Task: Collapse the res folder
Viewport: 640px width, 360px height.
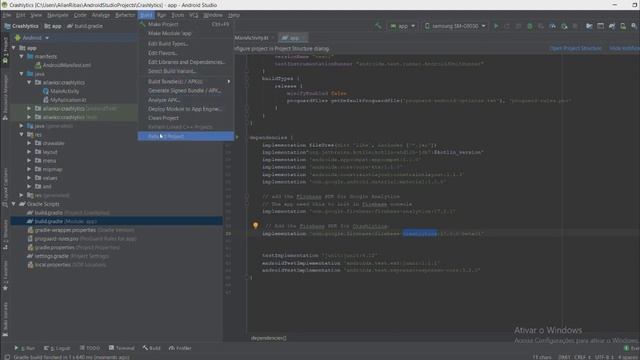Action: point(22,134)
